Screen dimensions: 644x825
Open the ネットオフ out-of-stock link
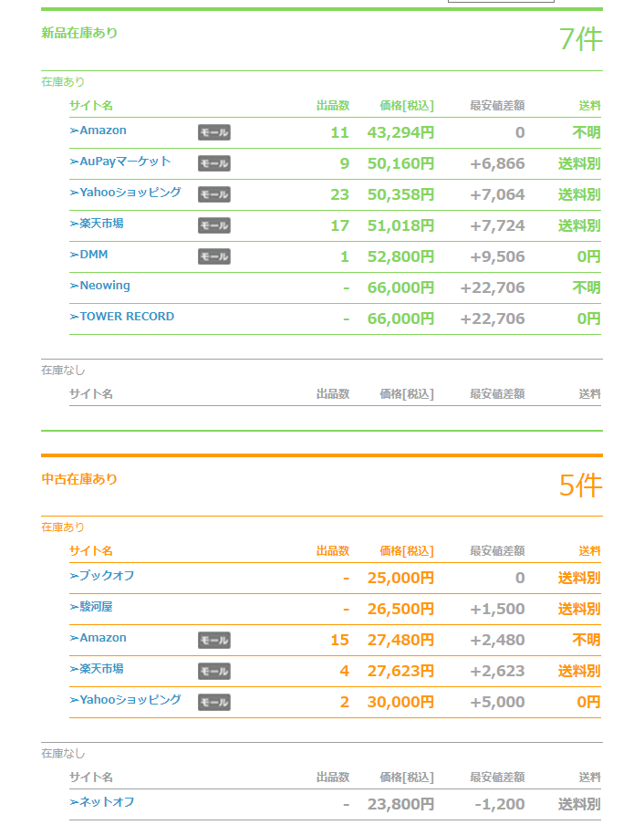[102, 802]
